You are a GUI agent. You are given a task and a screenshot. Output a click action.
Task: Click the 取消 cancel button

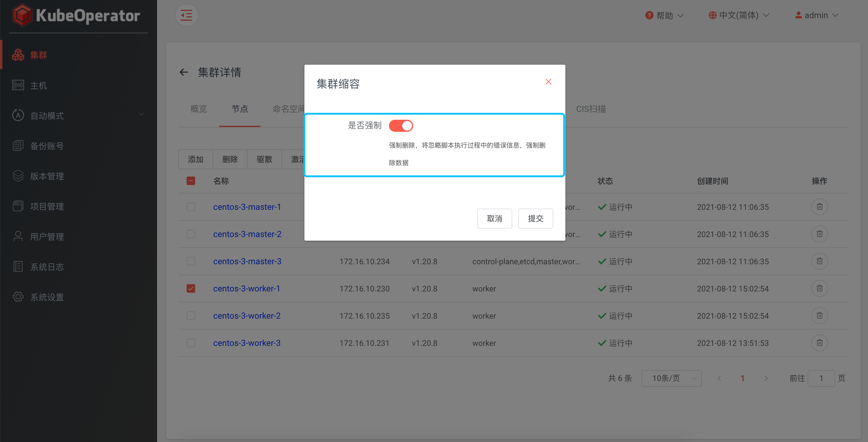pyautogui.click(x=494, y=219)
